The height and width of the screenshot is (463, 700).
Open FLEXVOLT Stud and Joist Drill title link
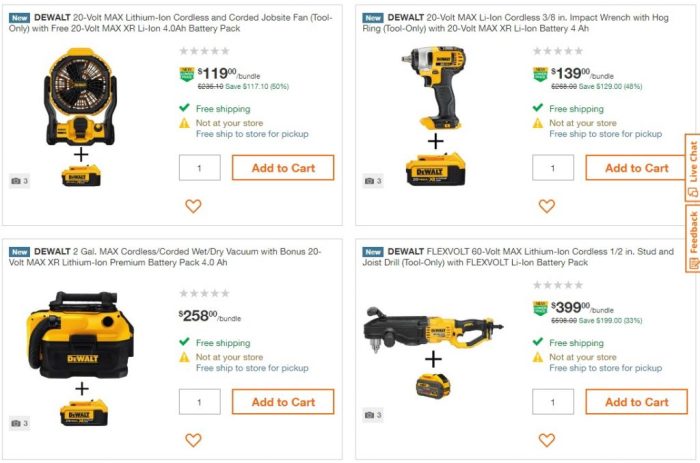pyautogui.click(x=518, y=257)
